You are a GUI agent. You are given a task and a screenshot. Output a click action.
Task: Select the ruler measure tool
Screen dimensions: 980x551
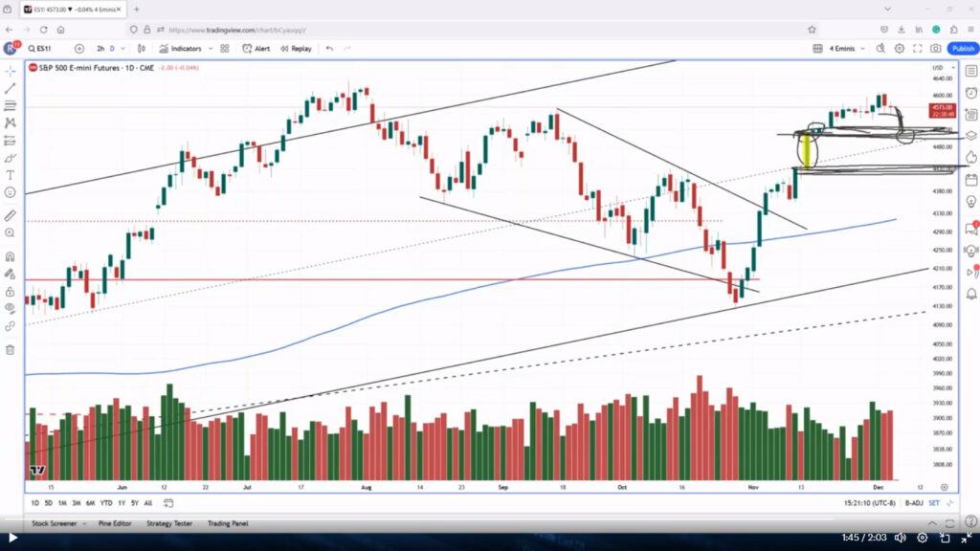click(x=10, y=215)
